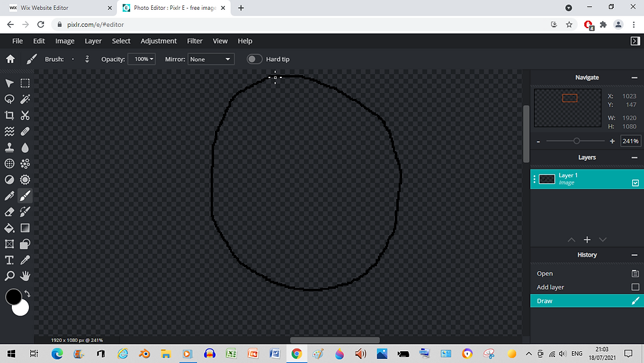Move layer down with arrow

click(603, 240)
